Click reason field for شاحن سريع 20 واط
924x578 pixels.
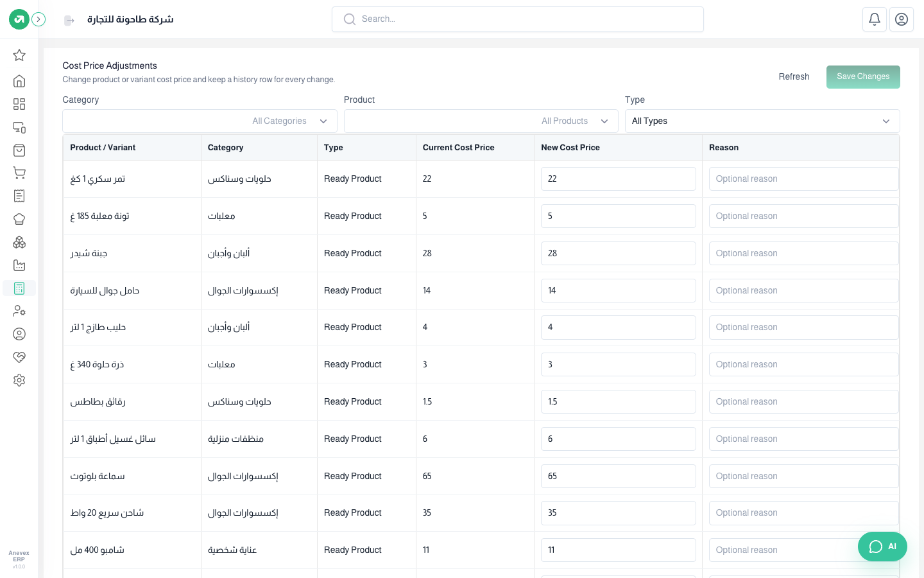[x=803, y=513]
